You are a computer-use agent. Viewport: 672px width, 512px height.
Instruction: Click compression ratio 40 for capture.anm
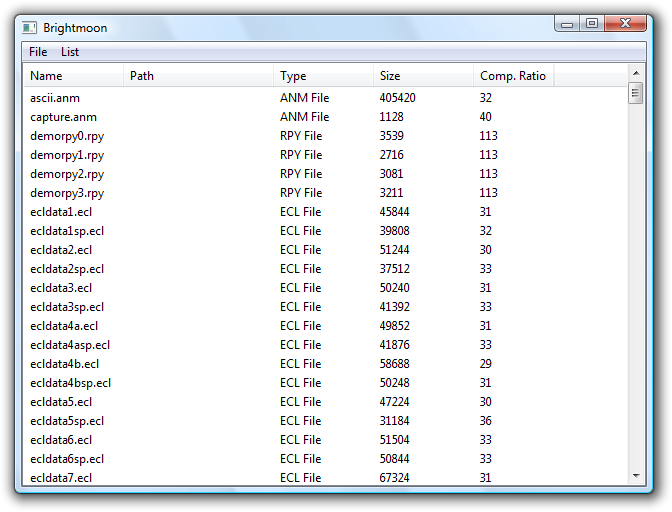pos(485,117)
